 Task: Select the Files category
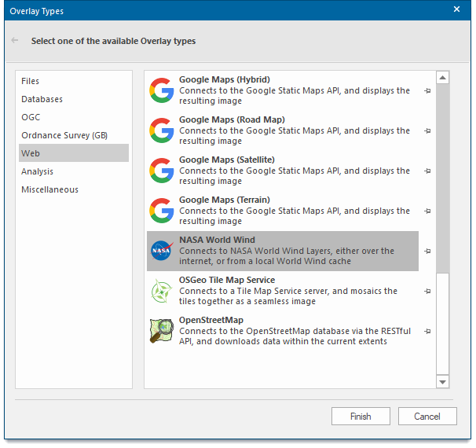click(74, 81)
